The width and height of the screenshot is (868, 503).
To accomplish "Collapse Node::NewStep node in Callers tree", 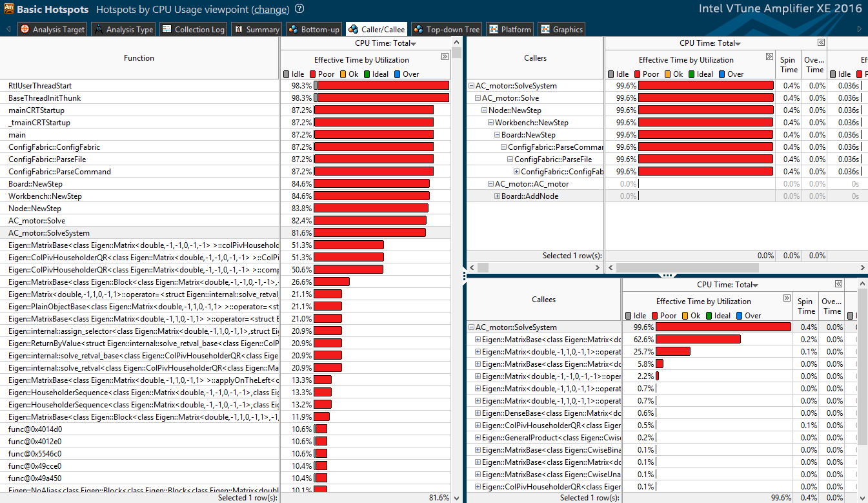I will (484, 110).
